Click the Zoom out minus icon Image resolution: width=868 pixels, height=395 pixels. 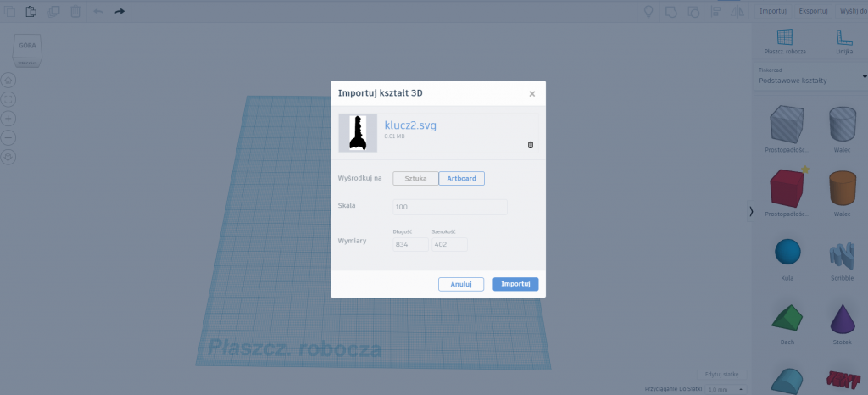[x=8, y=137]
